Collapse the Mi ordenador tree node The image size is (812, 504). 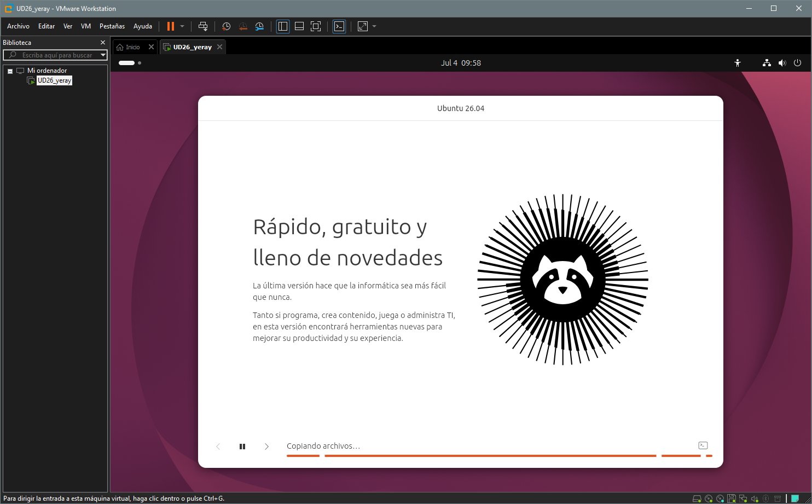click(10, 71)
